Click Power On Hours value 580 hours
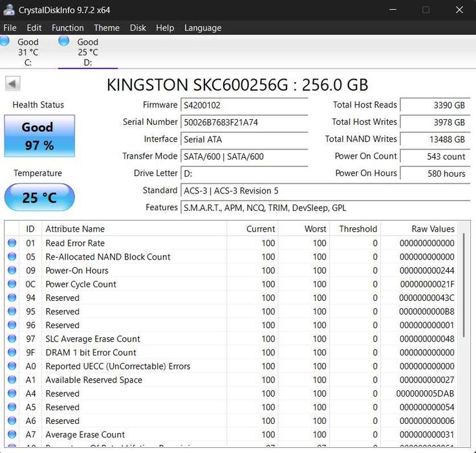The image size is (476, 453). (435, 173)
